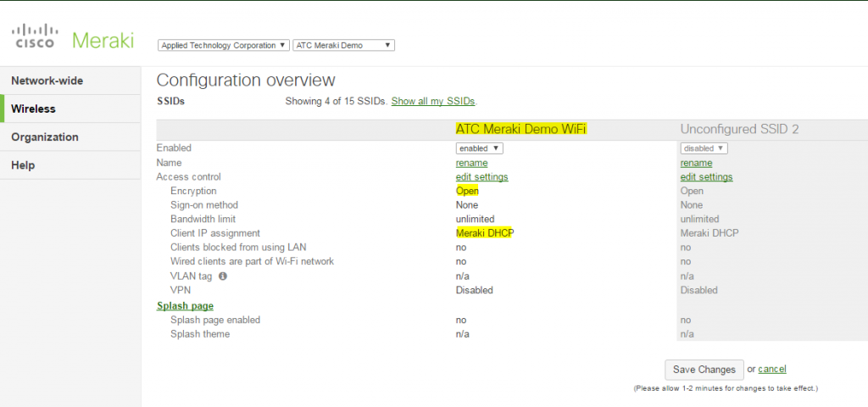Click the highlighted Open encryption value

click(467, 191)
